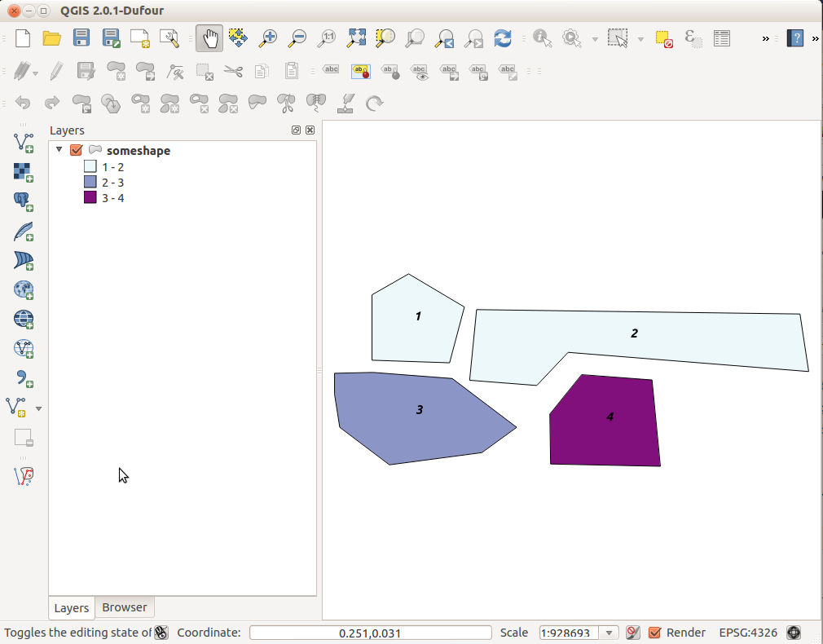Select the Pan Map hand tool

(209, 38)
